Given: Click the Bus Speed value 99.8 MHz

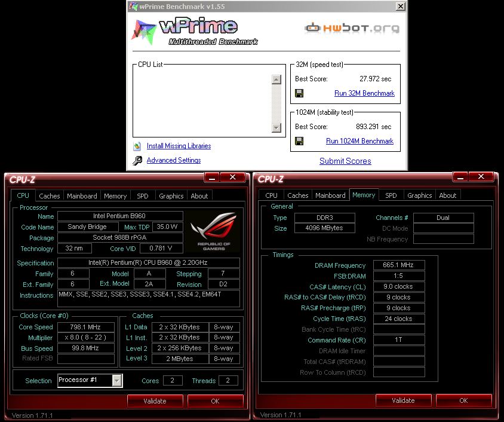Looking at the screenshot, I should [x=85, y=348].
